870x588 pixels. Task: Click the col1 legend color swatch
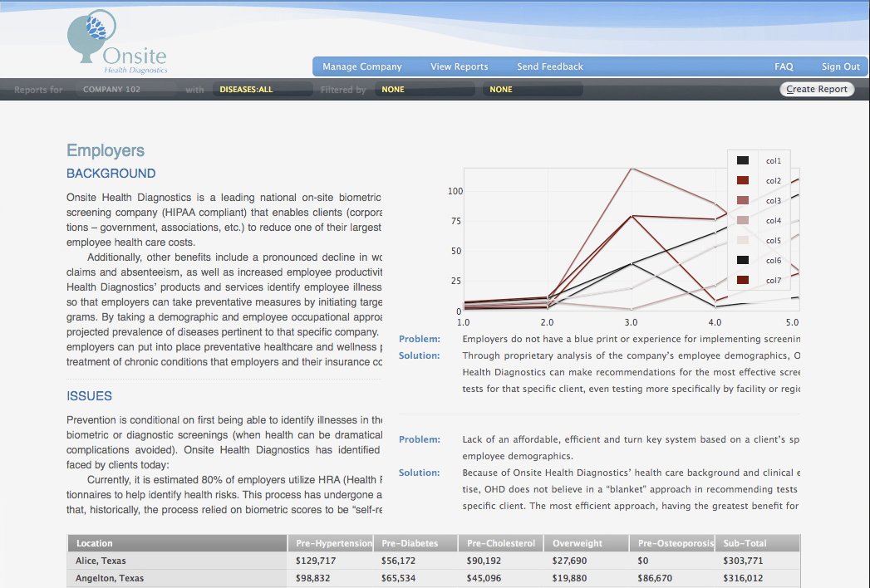tap(743, 160)
